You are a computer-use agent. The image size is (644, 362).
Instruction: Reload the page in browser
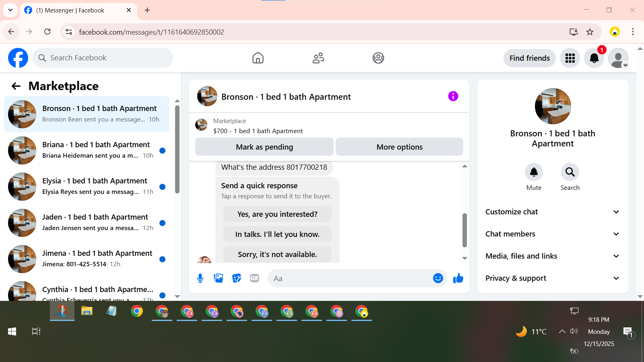[47, 32]
